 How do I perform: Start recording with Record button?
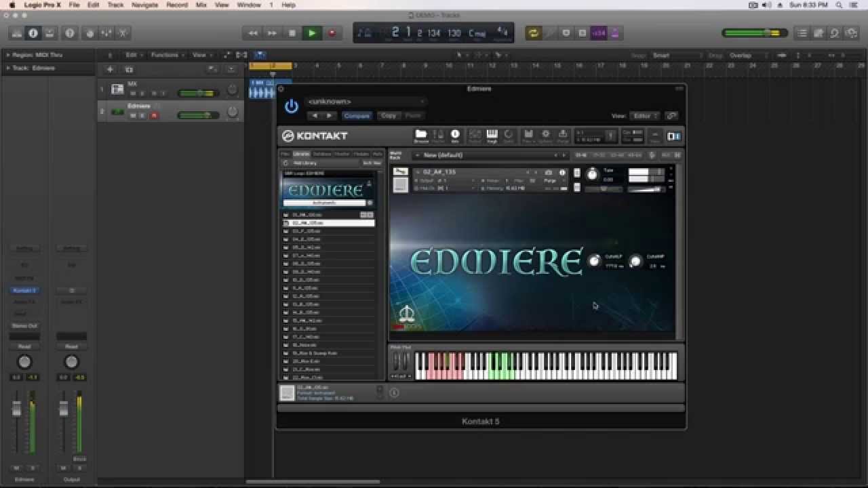pyautogui.click(x=332, y=33)
